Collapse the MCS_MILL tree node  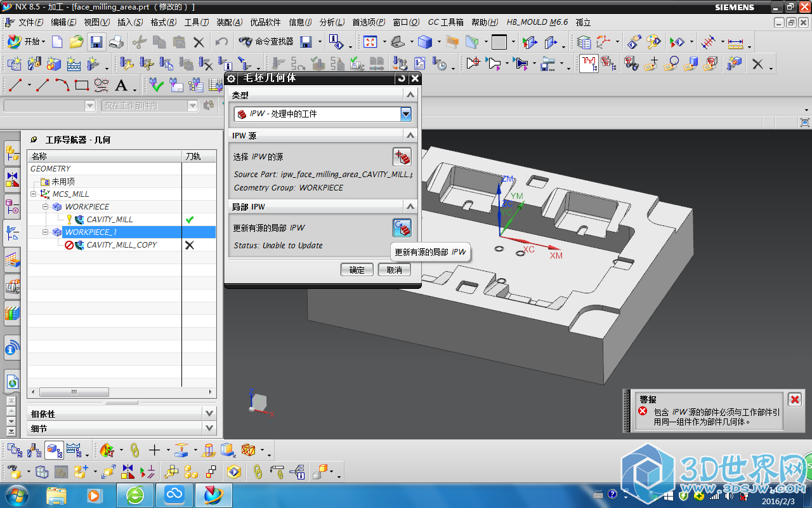click(x=33, y=194)
